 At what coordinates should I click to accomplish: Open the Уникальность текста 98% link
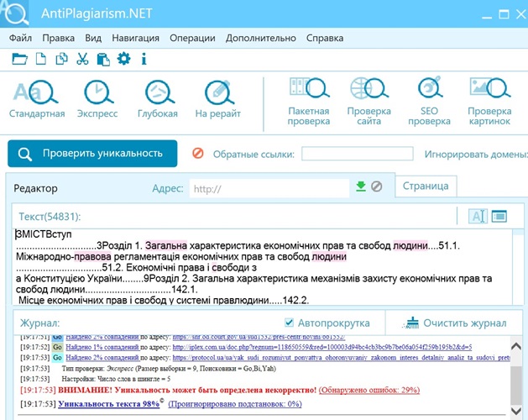pos(108,404)
